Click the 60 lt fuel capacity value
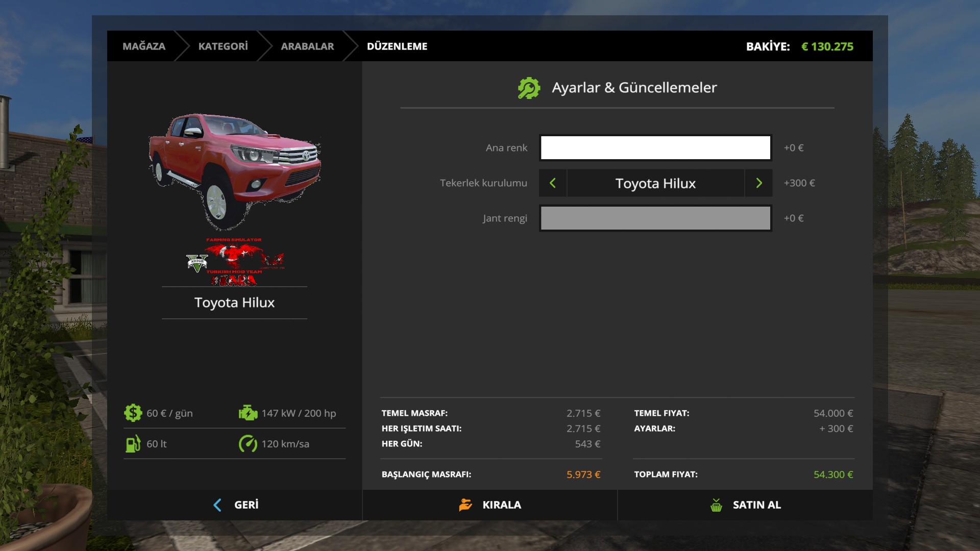Screen dimensions: 980x551 tap(157, 444)
